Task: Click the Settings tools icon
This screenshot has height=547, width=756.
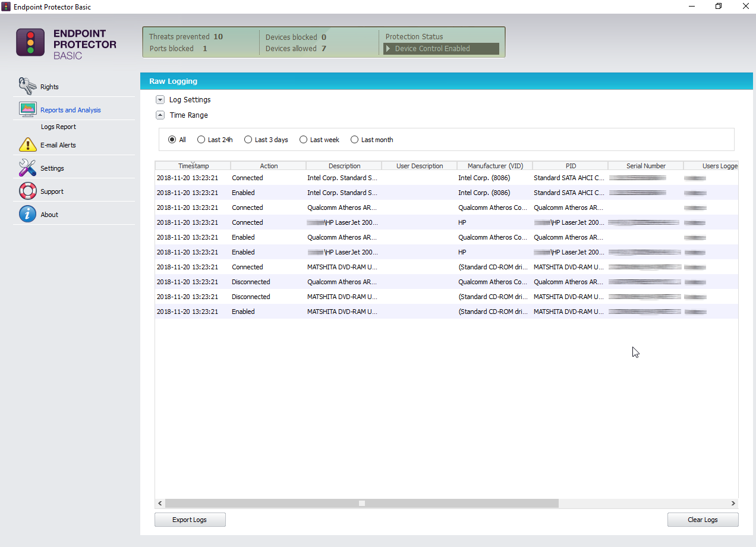Action: click(x=27, y=168)
